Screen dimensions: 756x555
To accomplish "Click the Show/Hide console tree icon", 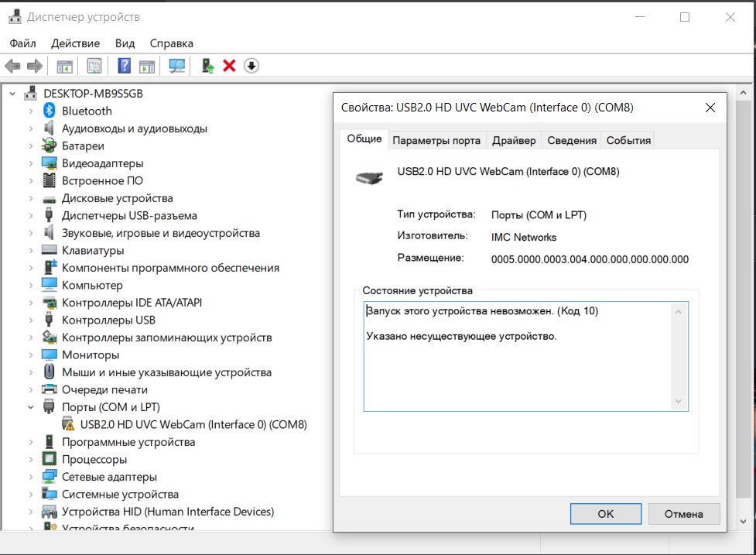I will point(65,67).
